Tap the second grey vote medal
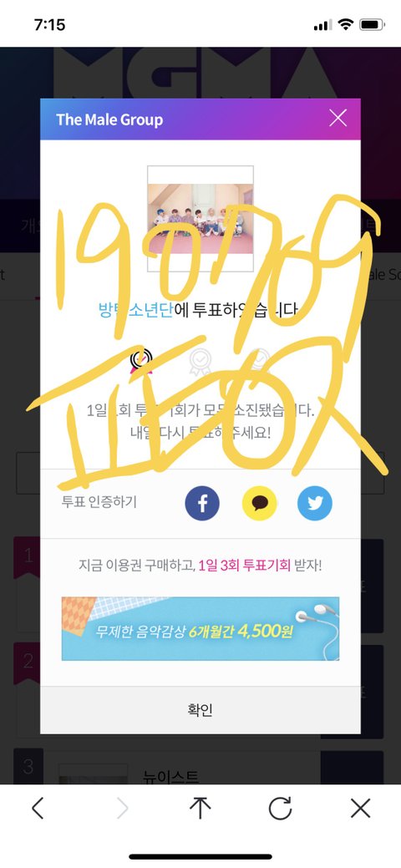Image resolution: width=401 pixels, height=868 pixels. point(200,361)
